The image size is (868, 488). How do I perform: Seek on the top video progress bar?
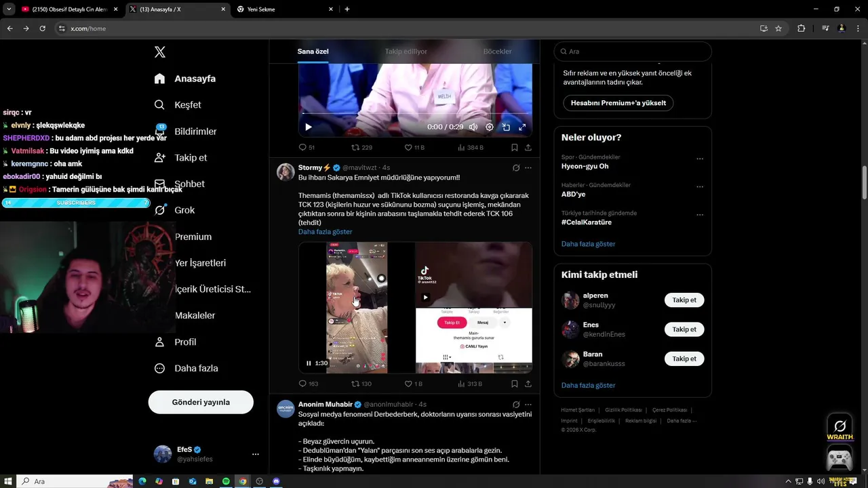point(415,113)
